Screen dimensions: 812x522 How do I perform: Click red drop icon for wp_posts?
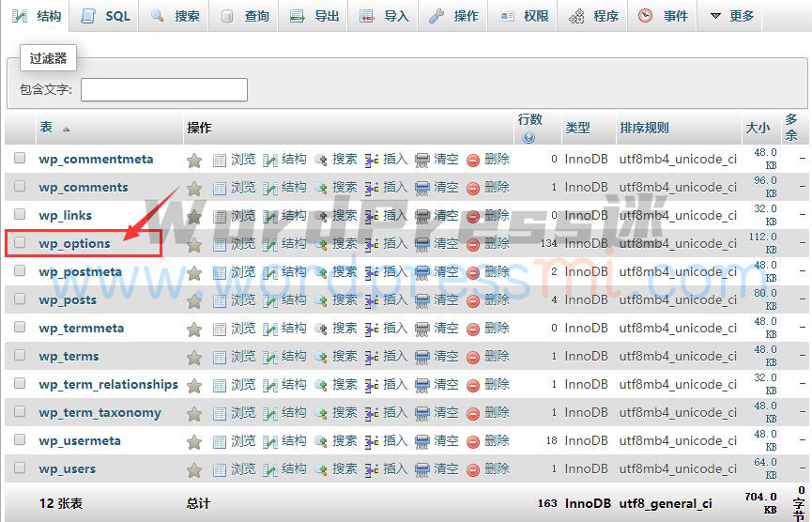pyautogui.click(x=473, y=301)
